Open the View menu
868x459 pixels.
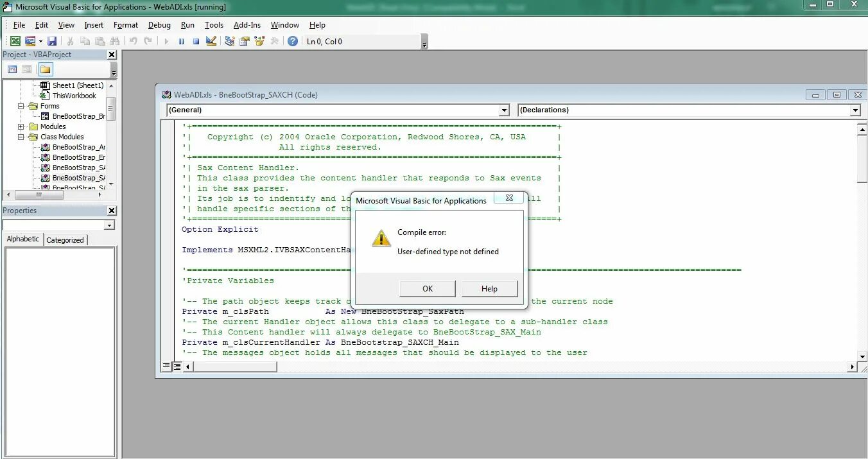coord(66,25)
